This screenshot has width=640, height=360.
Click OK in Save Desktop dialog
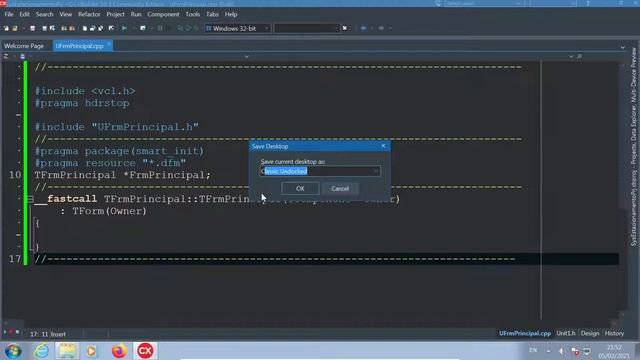tap(300, 189)
